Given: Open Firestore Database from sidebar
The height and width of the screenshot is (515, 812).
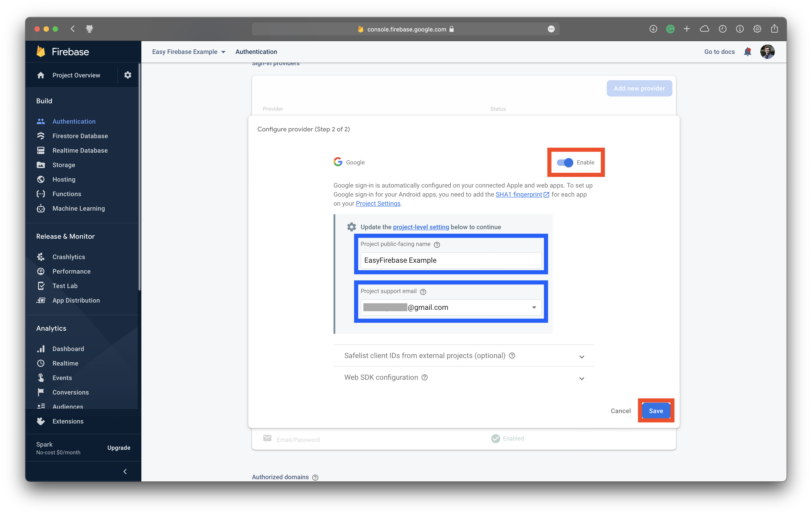Looking at the screenshot, I should [x=80, y=136].
